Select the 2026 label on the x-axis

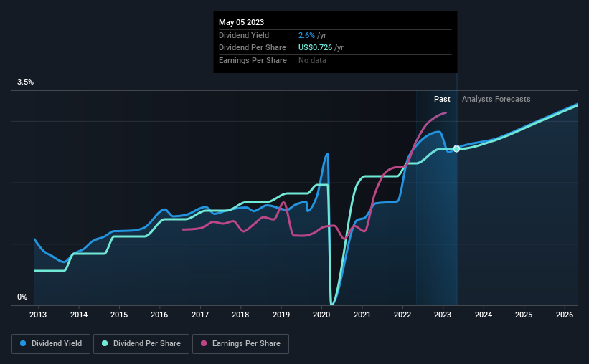click(565, 315)
